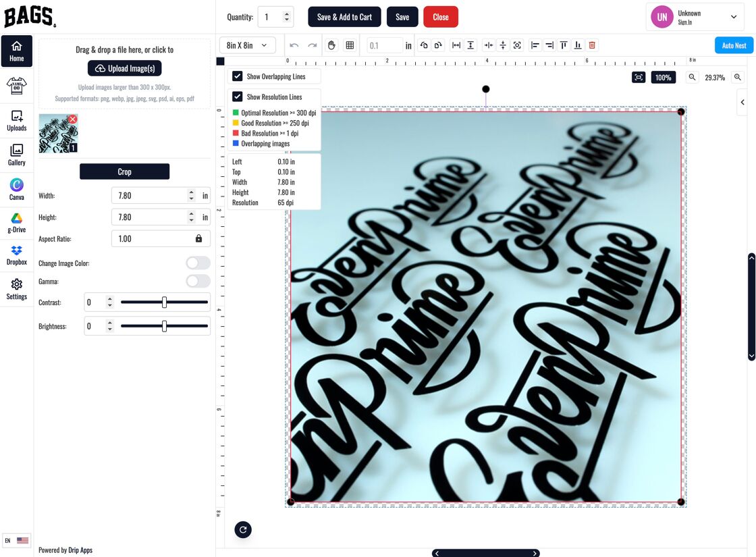Toggle the grid view icon
756x557 pixels.
click(350, 45)
